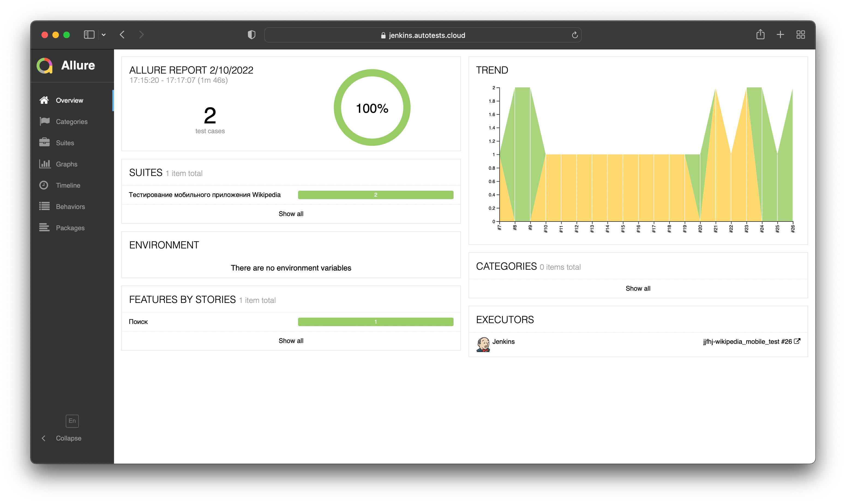The image size is (846, 504).
Task: Open the Safari tab overview grid
Action: tap(800, 35)
